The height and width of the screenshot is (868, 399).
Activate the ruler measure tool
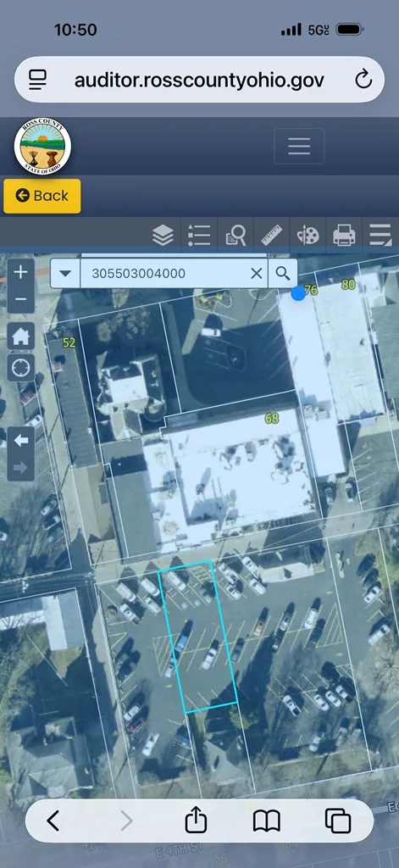click(272, 236)
